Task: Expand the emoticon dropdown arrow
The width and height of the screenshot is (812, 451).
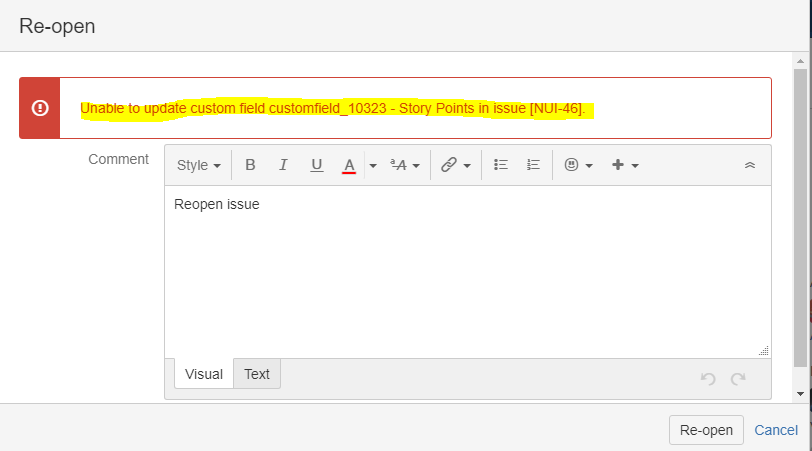Action: click(x=589, y=166)
